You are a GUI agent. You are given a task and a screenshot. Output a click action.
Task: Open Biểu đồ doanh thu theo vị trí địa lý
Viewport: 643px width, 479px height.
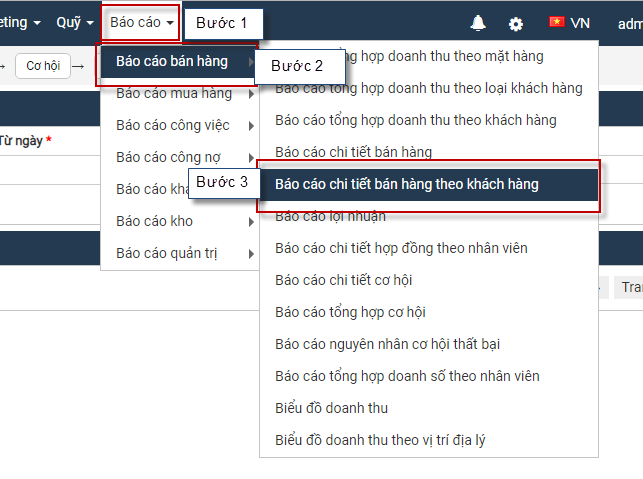tap(380, 440)
